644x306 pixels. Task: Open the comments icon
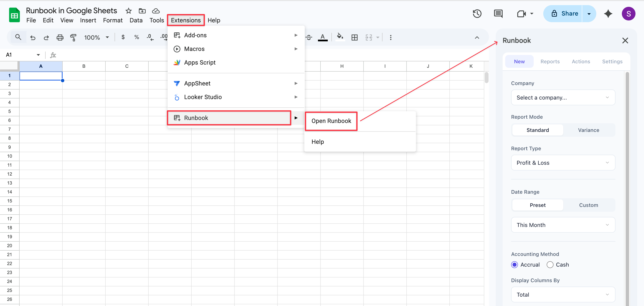[498, 13]
